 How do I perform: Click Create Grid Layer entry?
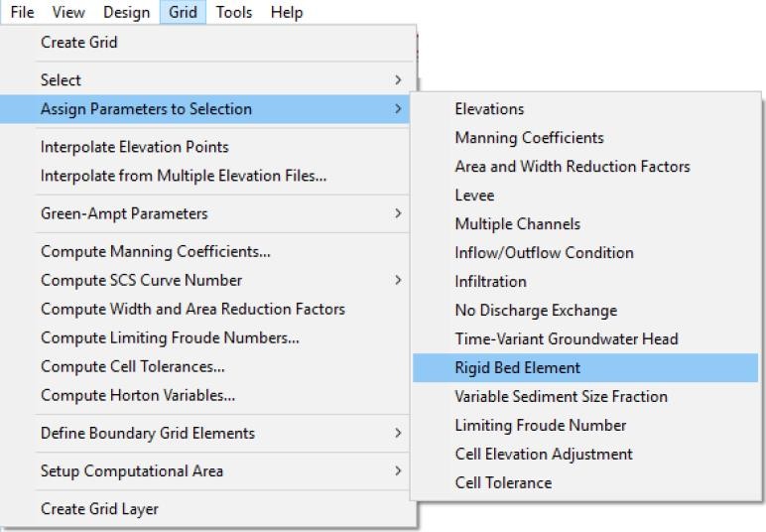[99, 509]
